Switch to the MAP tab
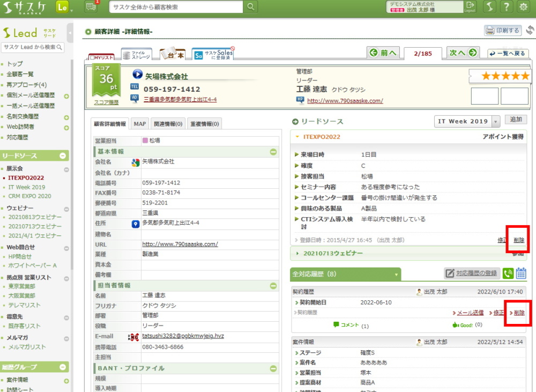Viewport: 536px width, 392px height. coord(139,124)
